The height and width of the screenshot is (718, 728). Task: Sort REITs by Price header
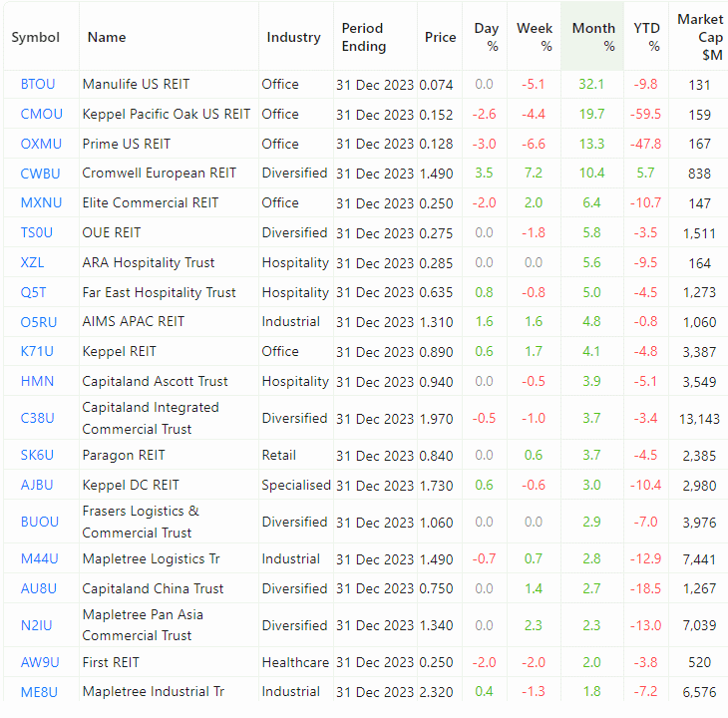point(440,38)
